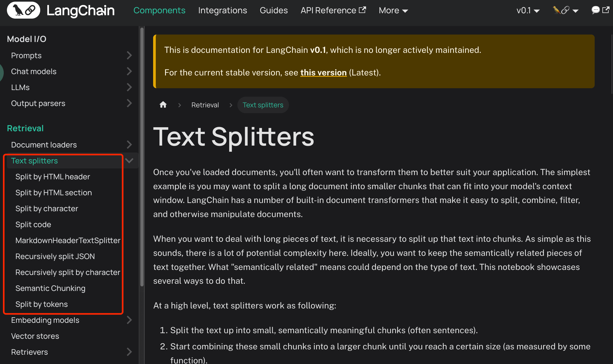Open Split by character page
This screenshot has height=364, width=613.
click(47, 208)
